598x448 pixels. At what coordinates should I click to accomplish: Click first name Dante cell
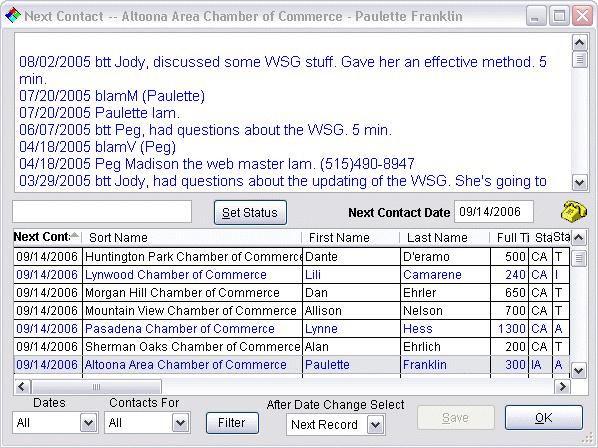pos(351,257)
